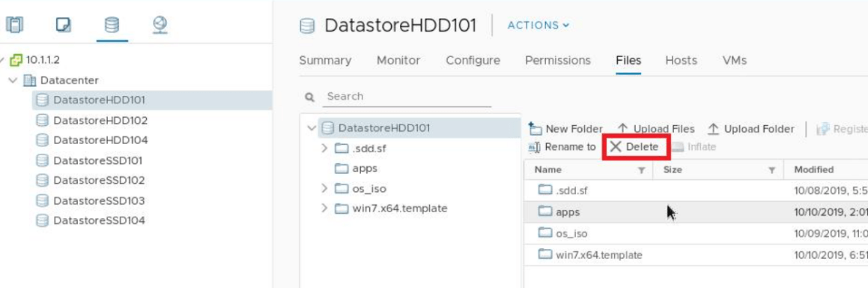Select the Storage inventory icon

click(112, 24)
